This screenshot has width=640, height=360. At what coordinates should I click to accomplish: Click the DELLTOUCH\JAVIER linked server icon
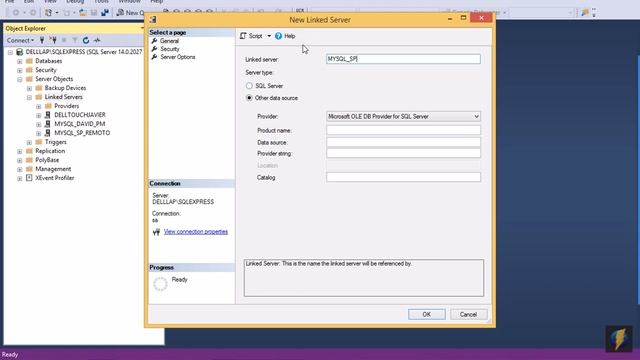point(48,115)
